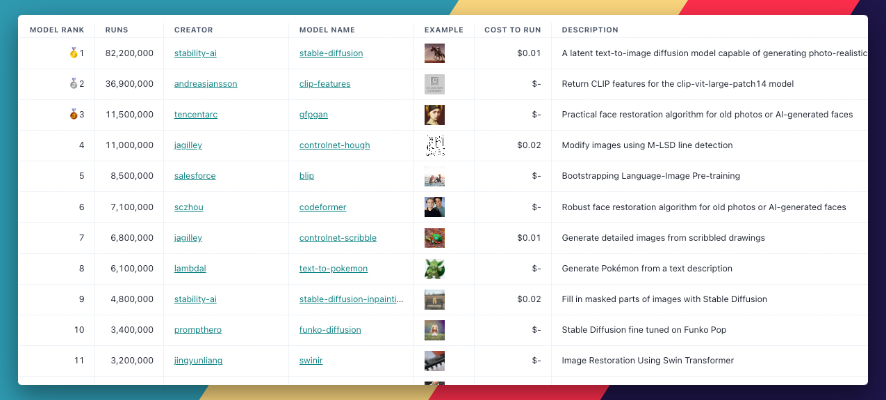This screenshot has width=886, height=400.
Task: Select the 3,400,000 runs cell
Action: tap(133, 329)
